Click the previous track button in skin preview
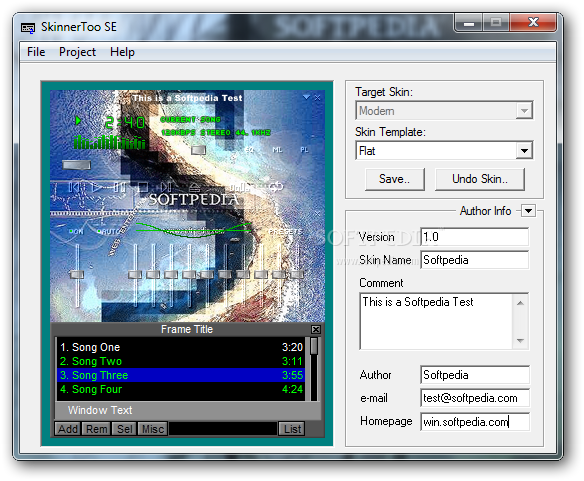Image resolution: width=584 pixels, height=481 pixels. [x=74, y=187]
